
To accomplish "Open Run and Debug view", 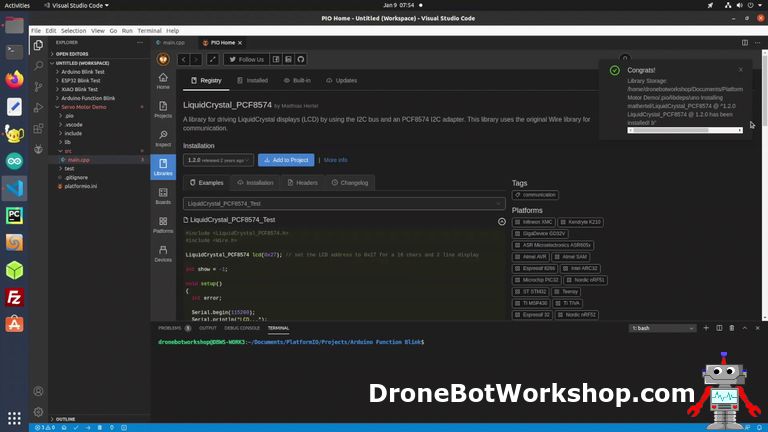I will coord(38,108).
